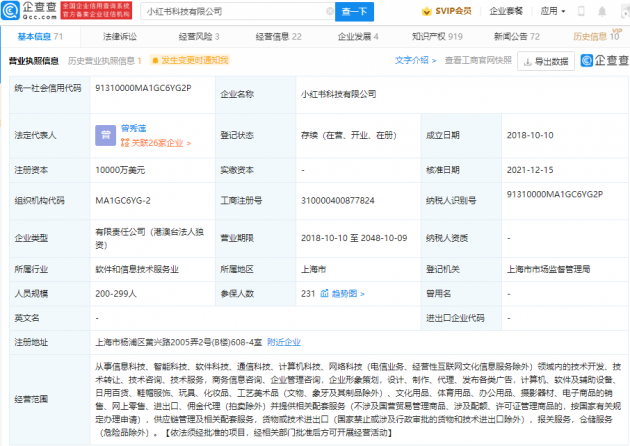Click the SVIP crown icon
This screenshot has width=630, height=446.
tap(426, 11)
